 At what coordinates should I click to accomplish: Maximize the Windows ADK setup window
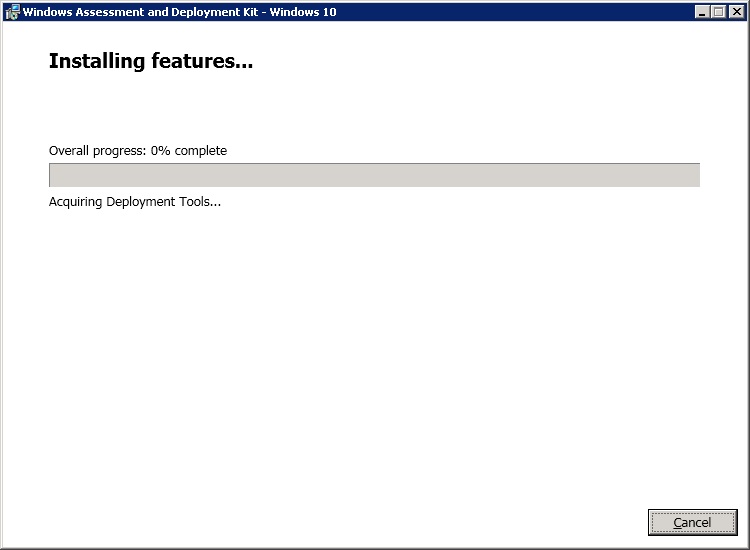(718, 12)
